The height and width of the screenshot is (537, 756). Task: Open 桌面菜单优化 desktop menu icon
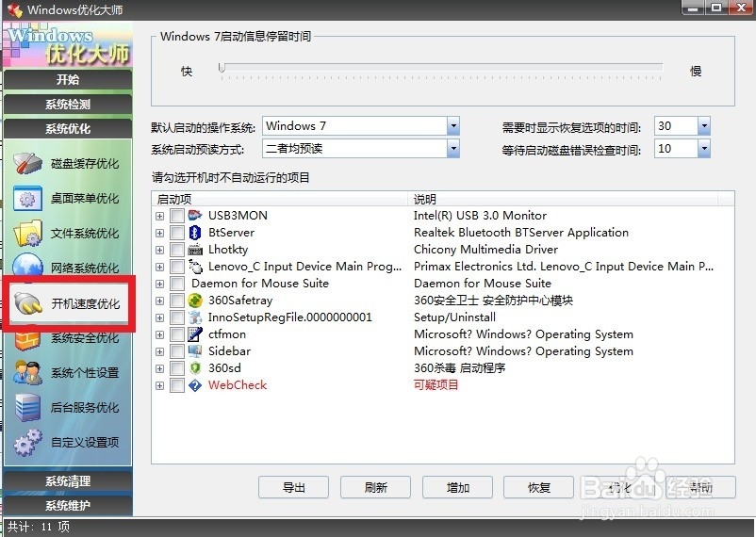[x=27, y=199]
